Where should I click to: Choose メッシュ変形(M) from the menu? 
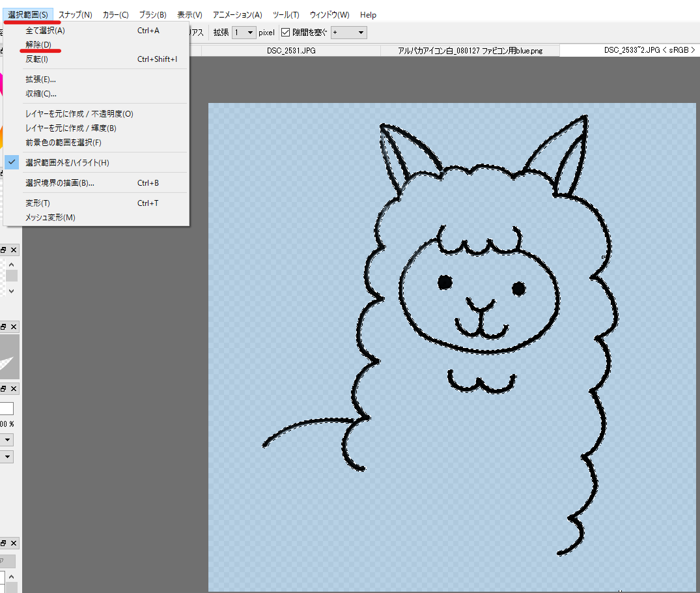(96, 217)
